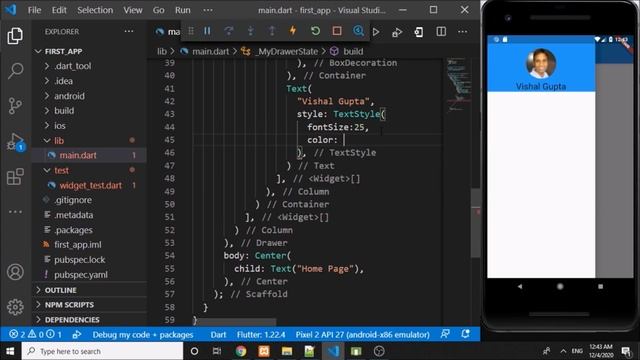This screenshot has height=360, width=640.
Task: Open the Source Control view
Action: [x=15, y=106]
